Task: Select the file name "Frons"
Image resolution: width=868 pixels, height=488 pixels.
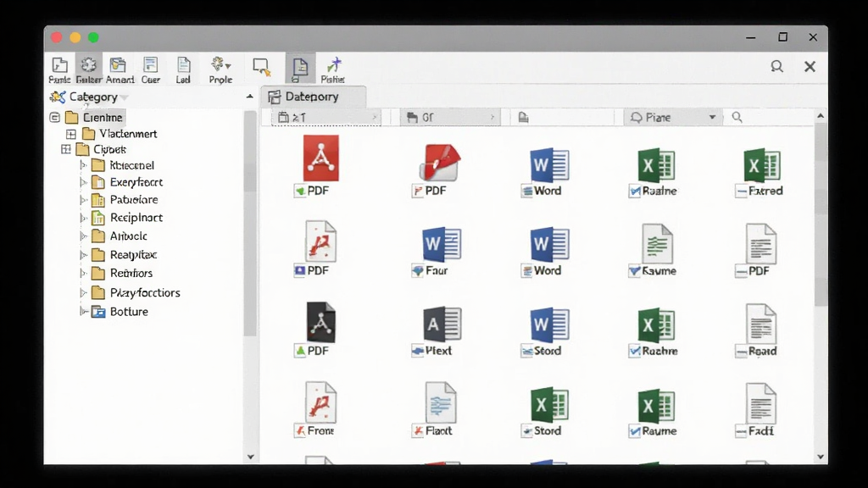Action: [321, 431]
